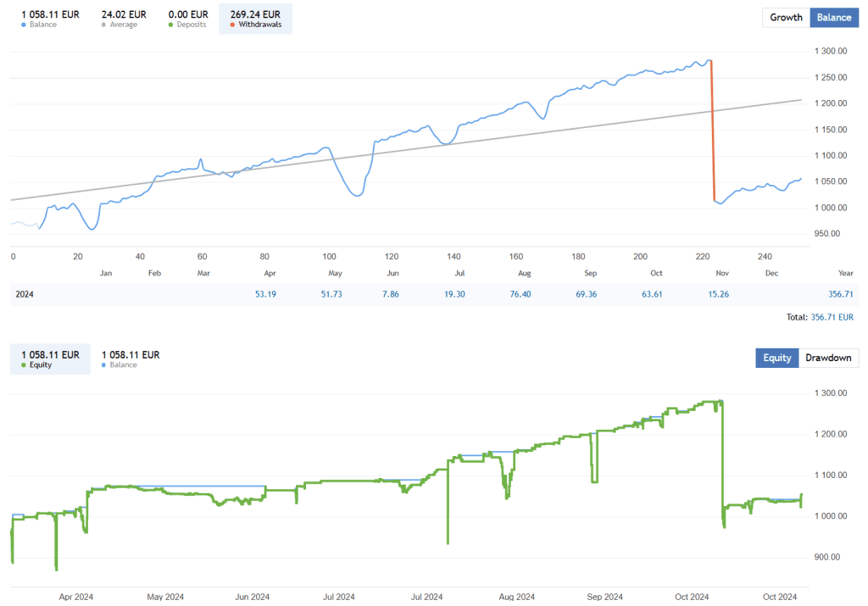Switch the top chart to Growth view

tap(786, 17)
